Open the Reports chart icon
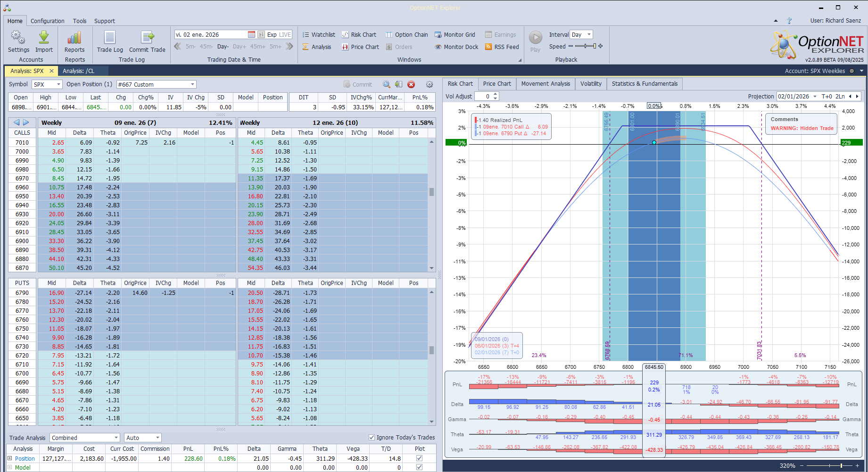The width and height of the screenshot is (868, 472). (x=74, y=38)
